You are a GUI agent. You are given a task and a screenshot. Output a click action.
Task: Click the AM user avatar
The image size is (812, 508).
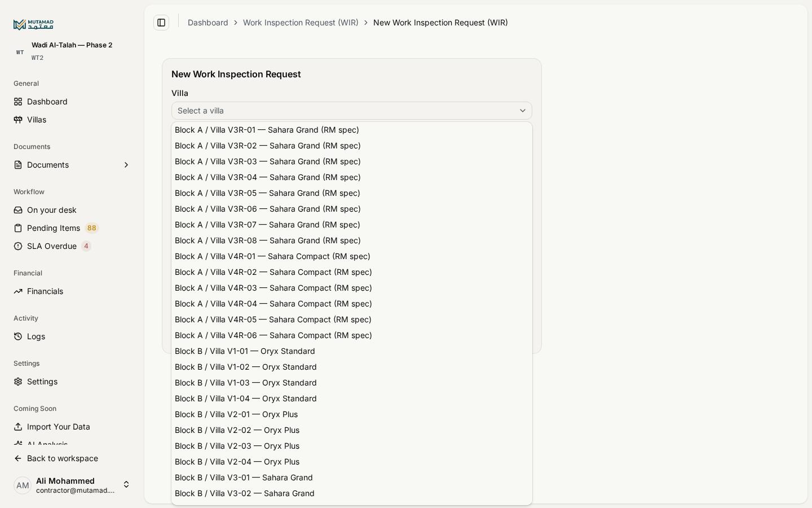coord(23,485)
